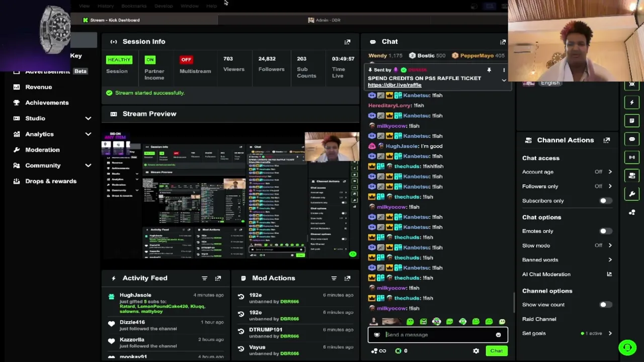Click the lightning activity icon in right sidebar
The width and height of the screenshot is (644, 362).
[x=632, y=103]
